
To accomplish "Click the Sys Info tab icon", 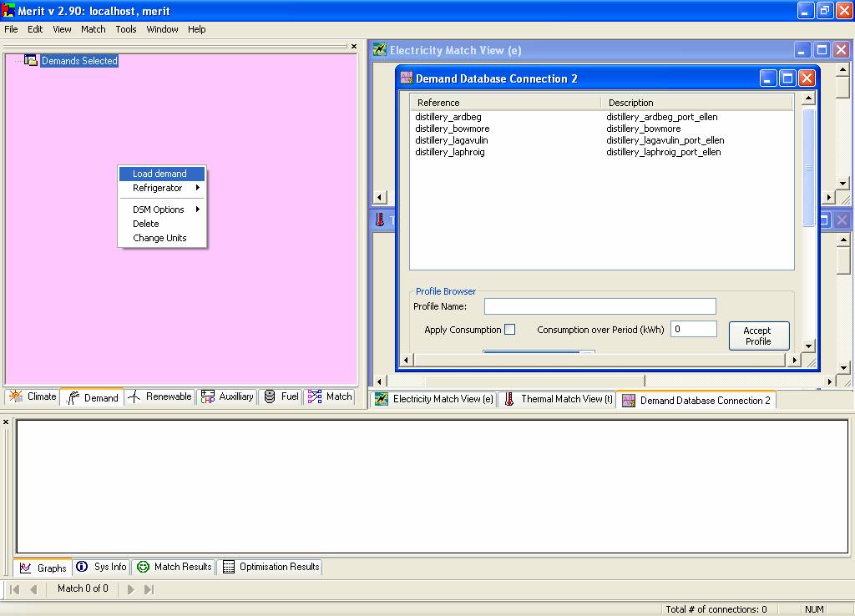I will click(x=82, y=567).
